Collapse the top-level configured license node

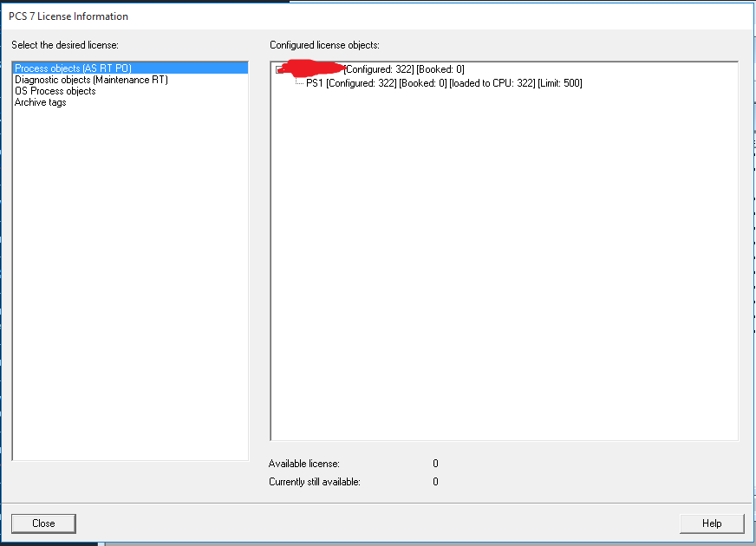(x=278, y=70)
